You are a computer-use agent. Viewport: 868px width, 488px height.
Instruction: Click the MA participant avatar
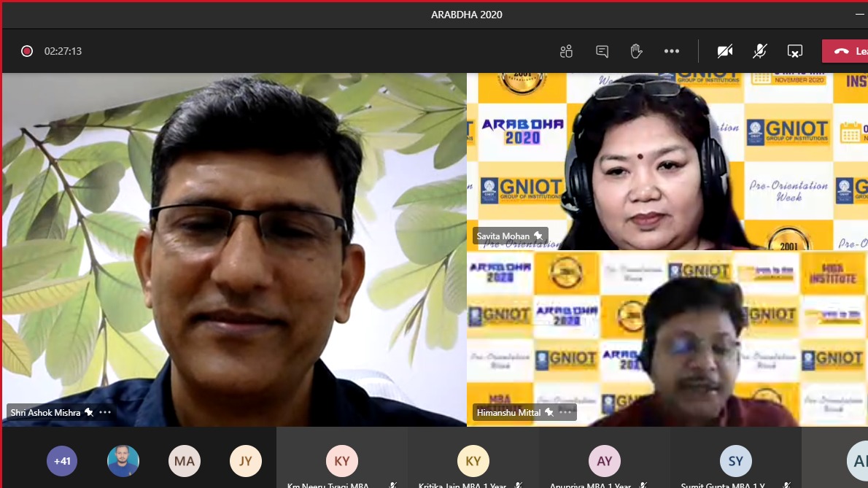185,461
